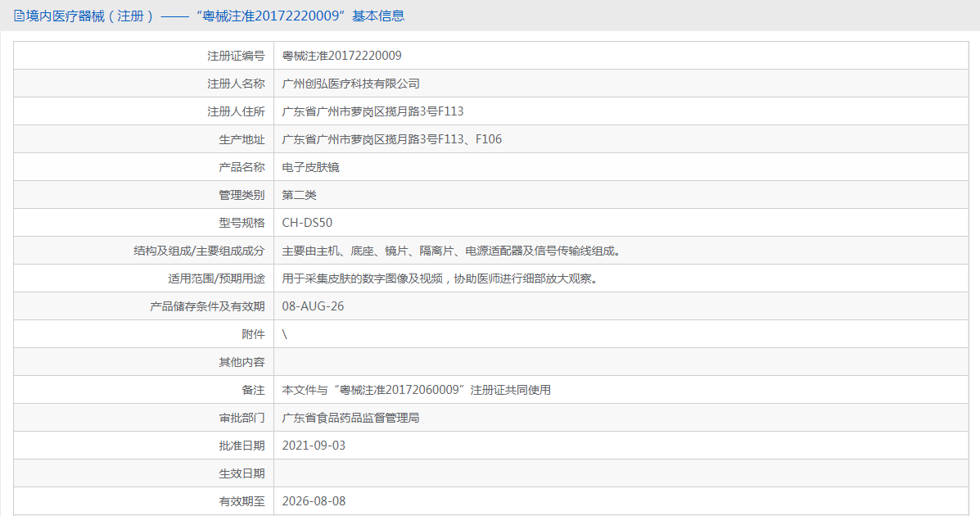980x516 pixels.
Task: Click the label '批准日期'
Action: [242, 446]
